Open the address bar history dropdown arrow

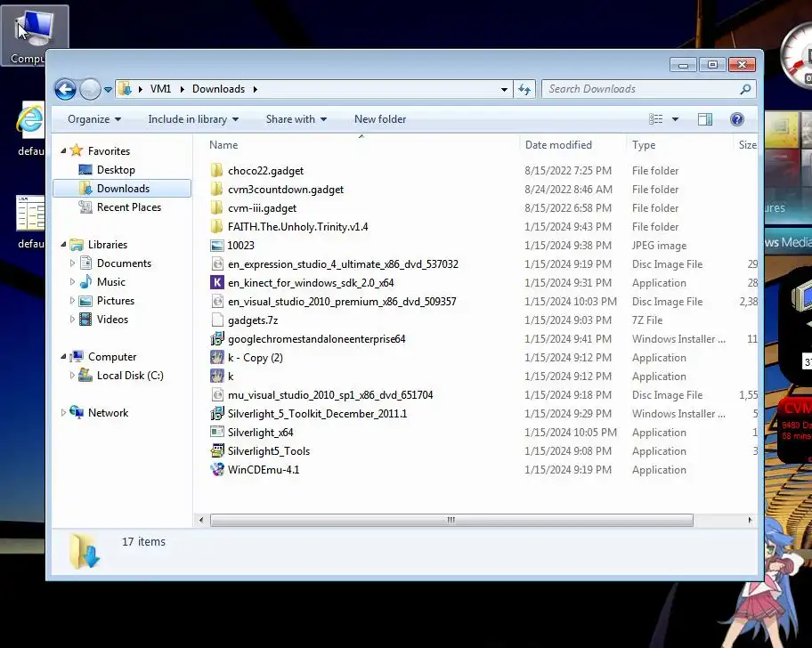click(504, 89)
